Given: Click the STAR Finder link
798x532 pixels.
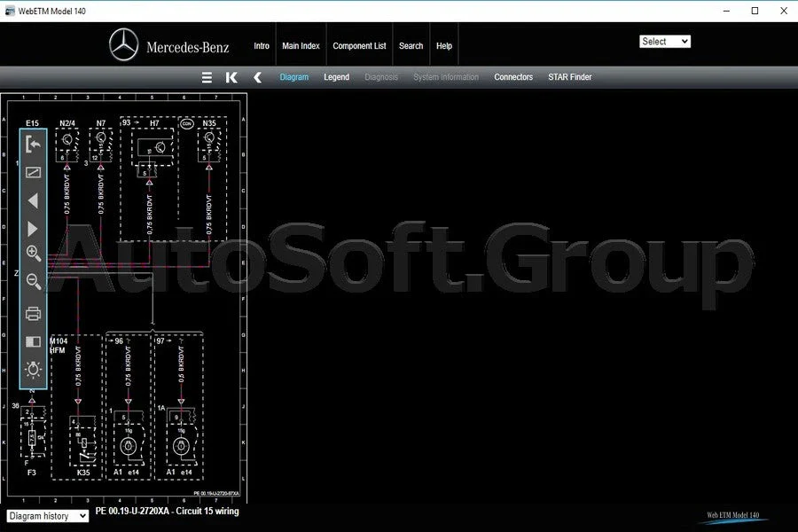Looking at the screenshot, I should (569, 77).
